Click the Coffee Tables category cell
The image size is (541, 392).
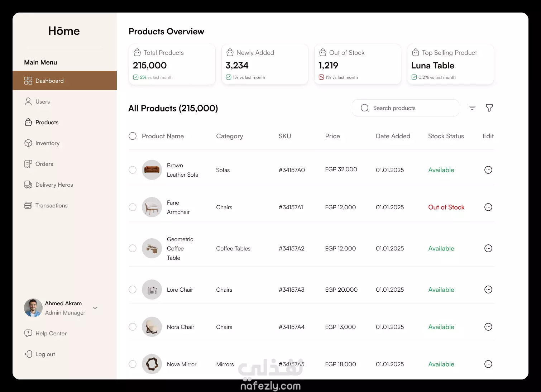coord(233,248)
